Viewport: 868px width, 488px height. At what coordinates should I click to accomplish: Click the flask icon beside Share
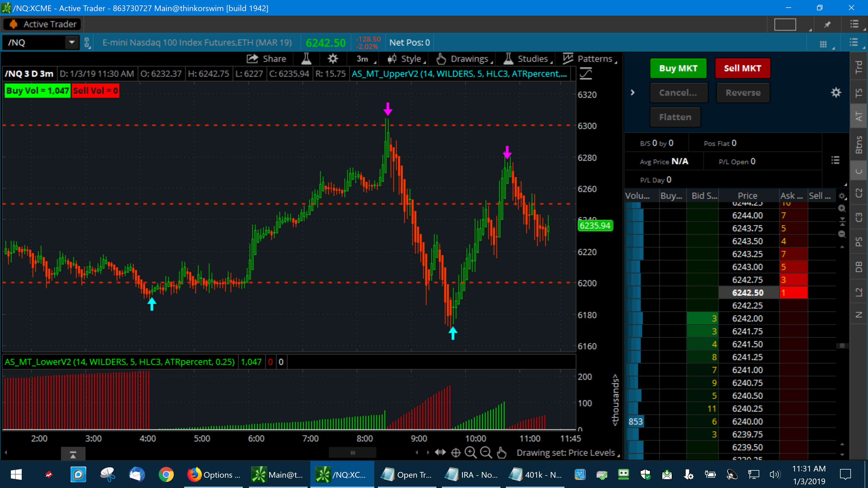click(x=306, y=59)
